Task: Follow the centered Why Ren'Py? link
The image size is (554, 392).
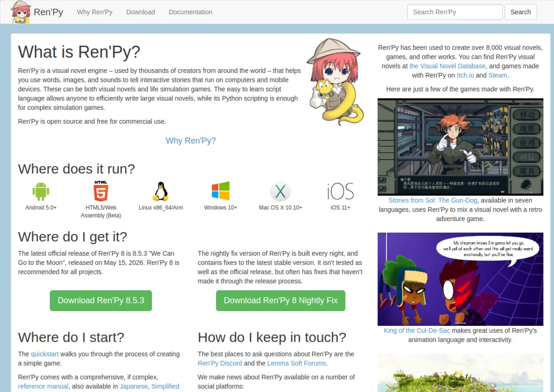Action: pyautogui.click(x=191, y=141)
